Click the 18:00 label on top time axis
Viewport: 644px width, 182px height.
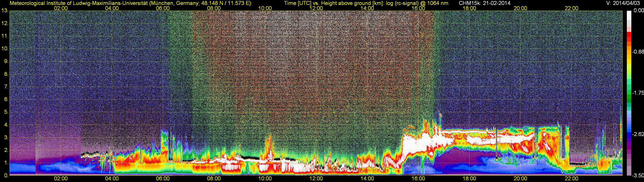(x=469, y=8)
